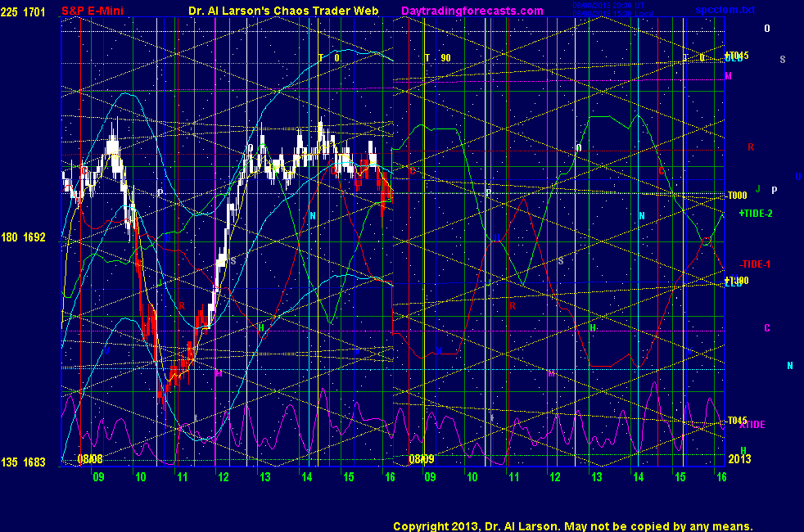The width and height of the screenshot is (804, 532).
Task: Click the red S&P E-Mini title
Action: click(93, 11)
